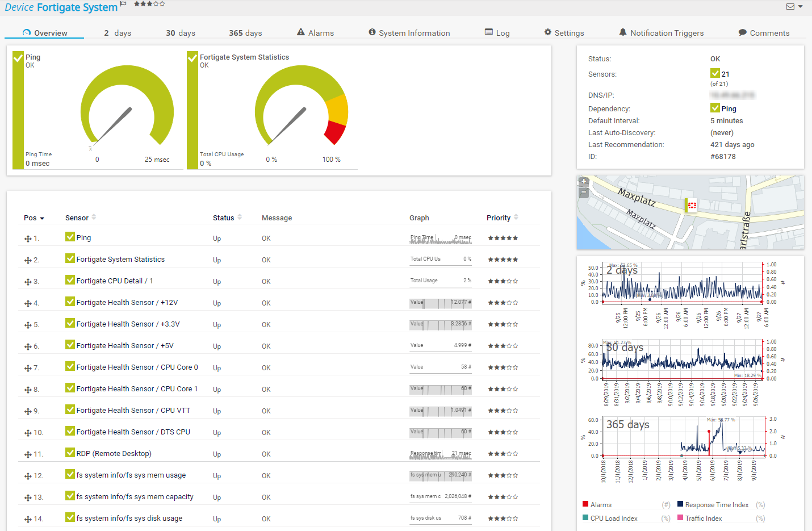Set priority stars for RDP row
Image resolution: width=812 pixels, height=531 pixels.
[x=503, y=454]
